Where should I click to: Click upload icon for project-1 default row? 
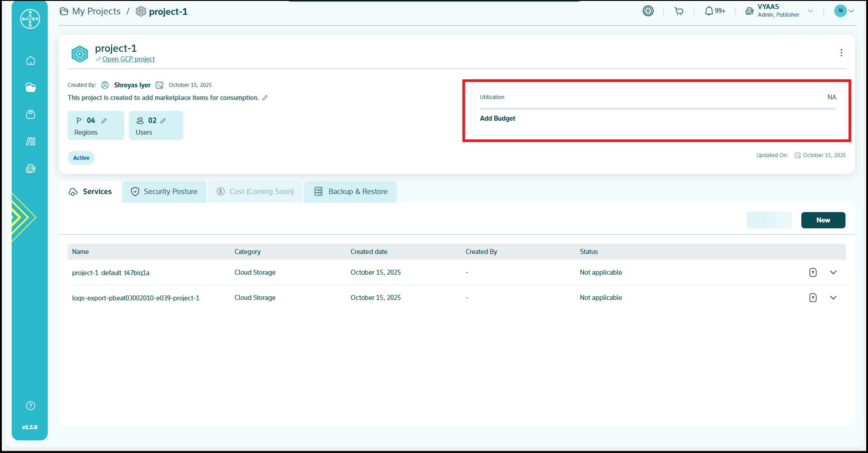click(813, 272)
